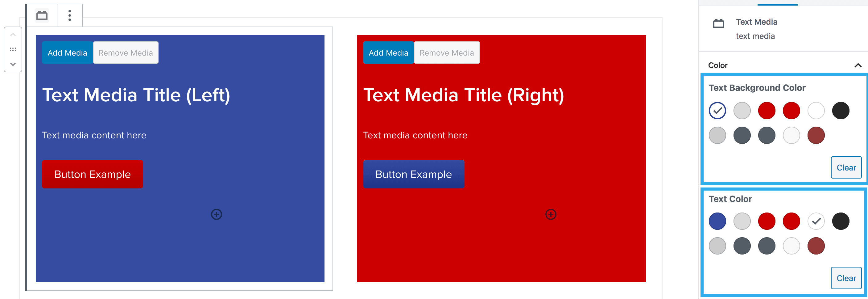This screenshot has width=868, height=299.
Task: Select the maroon Text Background Color swatch
Action: click(816, 135)
